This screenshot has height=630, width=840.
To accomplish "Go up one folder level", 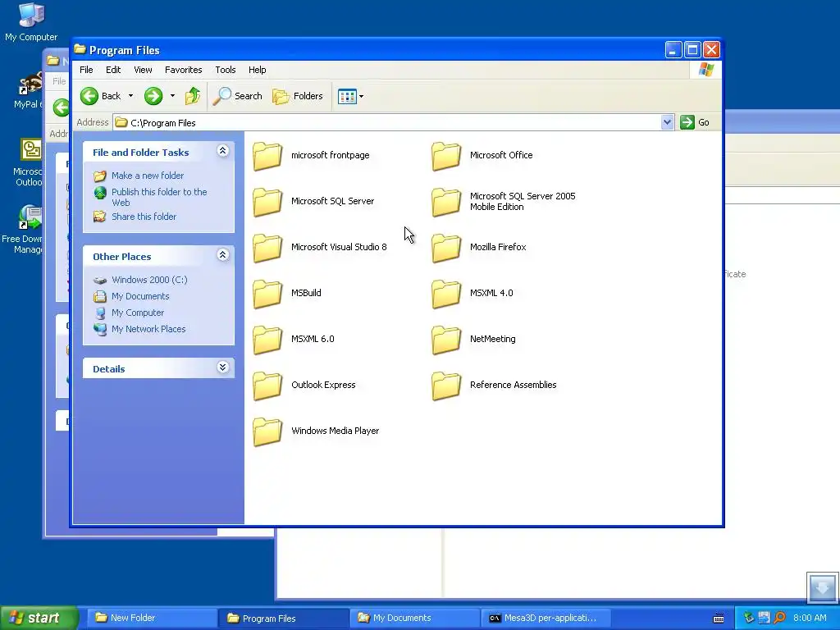I will pyautogui.click(x=192, y=97).
